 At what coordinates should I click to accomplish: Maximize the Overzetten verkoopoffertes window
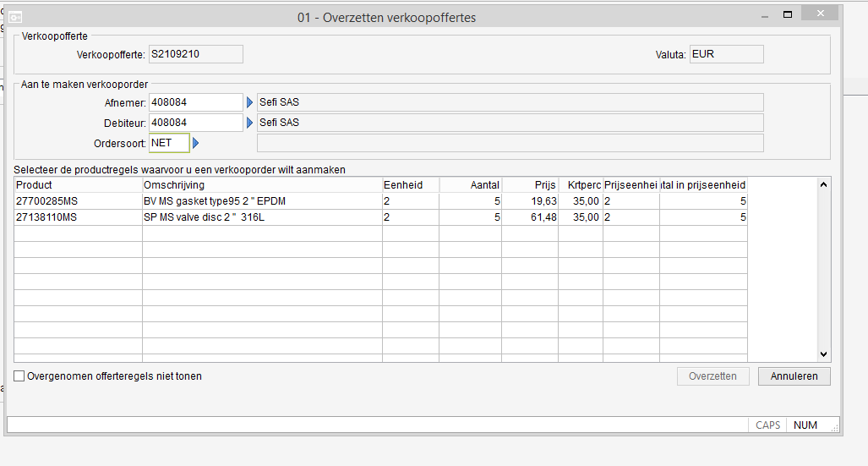(x=788, y=14)
